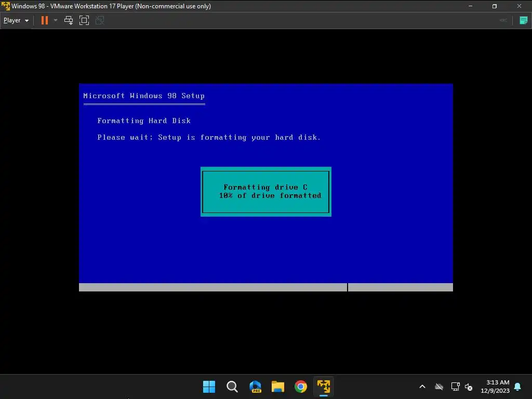This screenshot has width=532, height=399.
Task: Click '10% of drive formatted' text
Action: [270, 195]
